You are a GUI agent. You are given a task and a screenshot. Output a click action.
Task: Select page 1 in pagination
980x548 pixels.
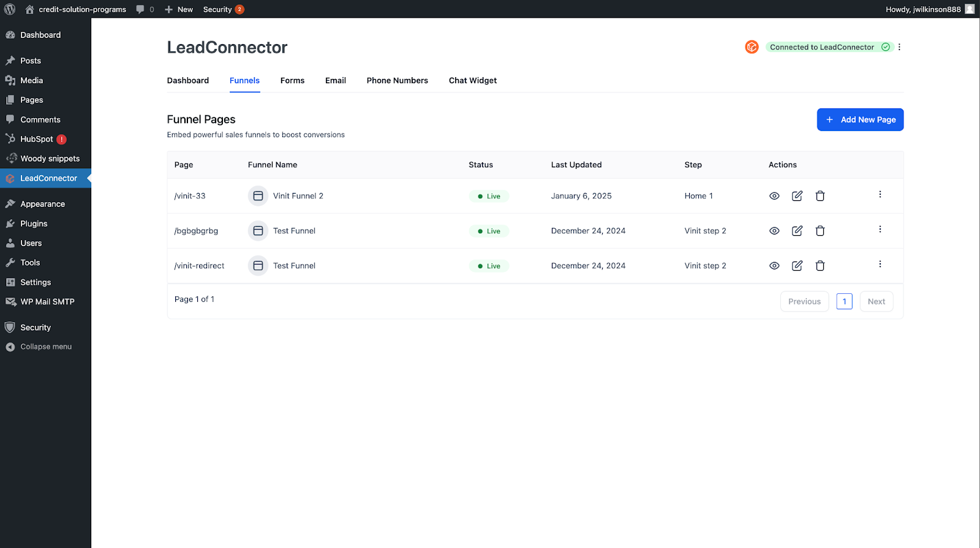844,301
